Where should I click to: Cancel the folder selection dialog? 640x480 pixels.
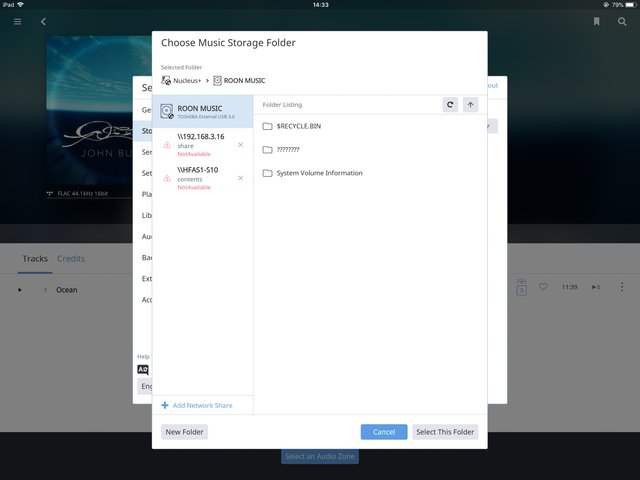[x=384, y=432]
